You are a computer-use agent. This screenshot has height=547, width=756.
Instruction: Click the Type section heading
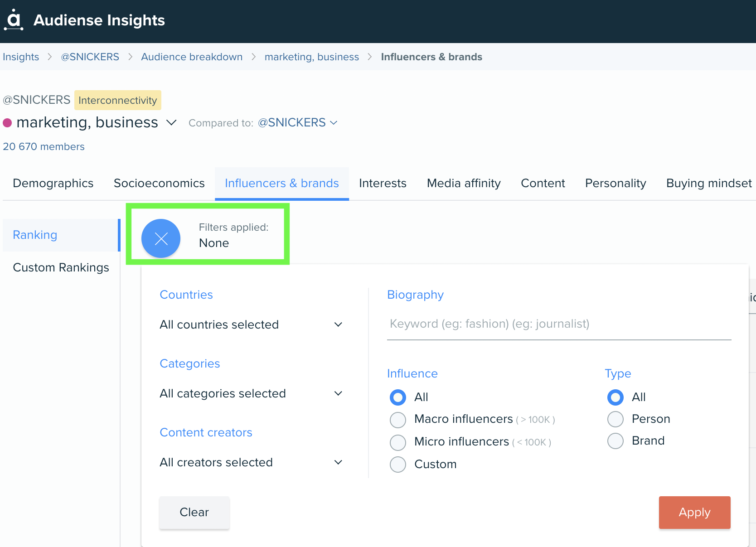pyautogui.click(x=618, y=373)
